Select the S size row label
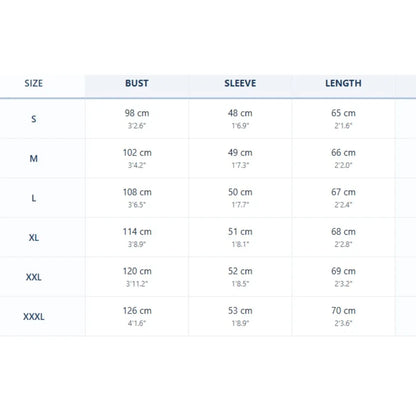This screenshot has width=416, height=416. point(34,119)
